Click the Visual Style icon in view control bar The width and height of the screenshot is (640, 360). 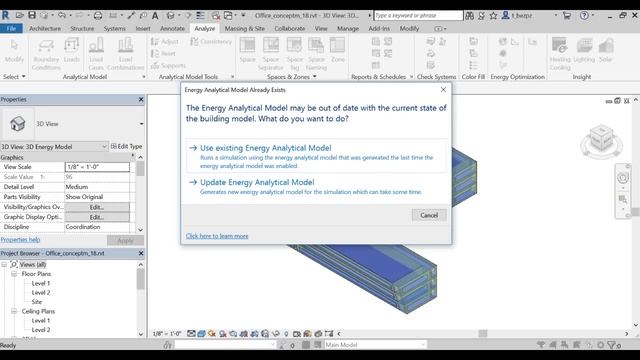[x=201, y=333]
